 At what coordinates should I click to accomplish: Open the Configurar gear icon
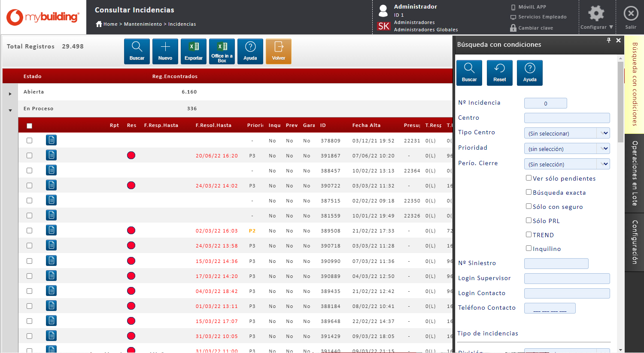tap(596, 14)
